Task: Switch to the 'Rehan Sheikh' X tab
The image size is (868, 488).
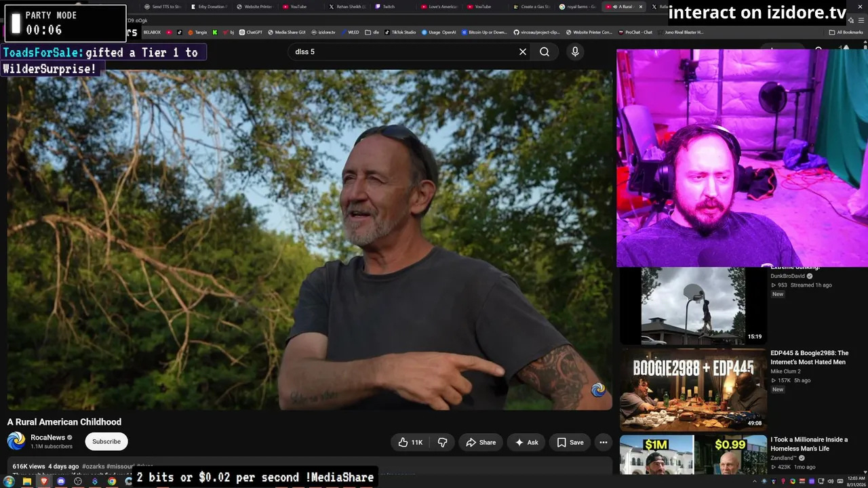Action: (x=347, y=7)
